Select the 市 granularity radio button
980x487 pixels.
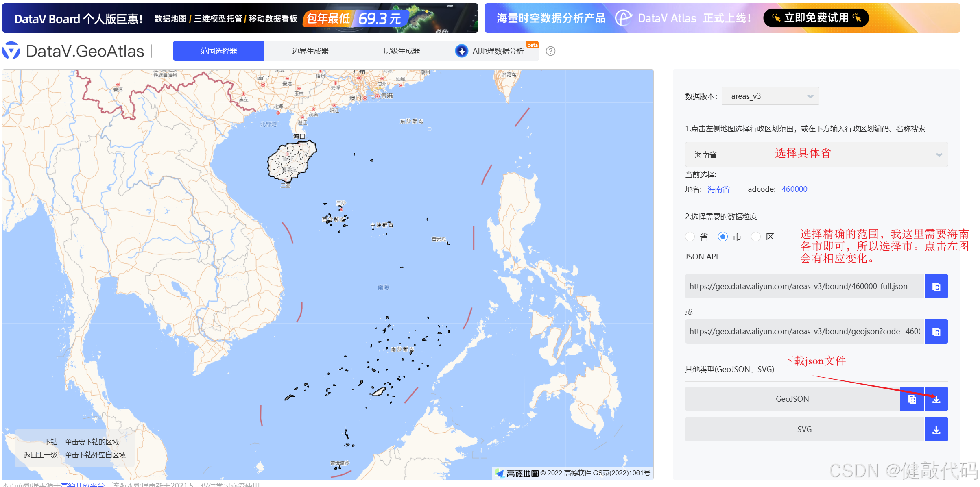722,237
